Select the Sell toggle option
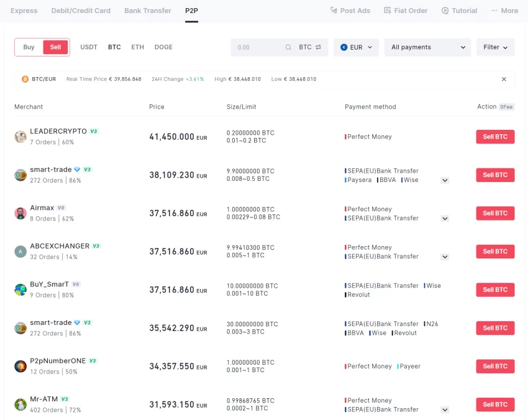The width and height of the screenshot is (528, 420). coord(55,47)
